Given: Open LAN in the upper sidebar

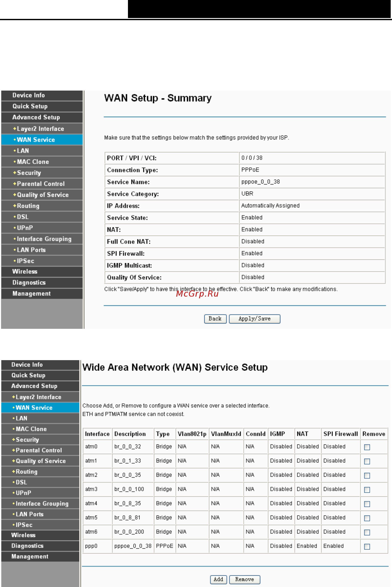Looking at the screenshot, I should pos(42,151).
